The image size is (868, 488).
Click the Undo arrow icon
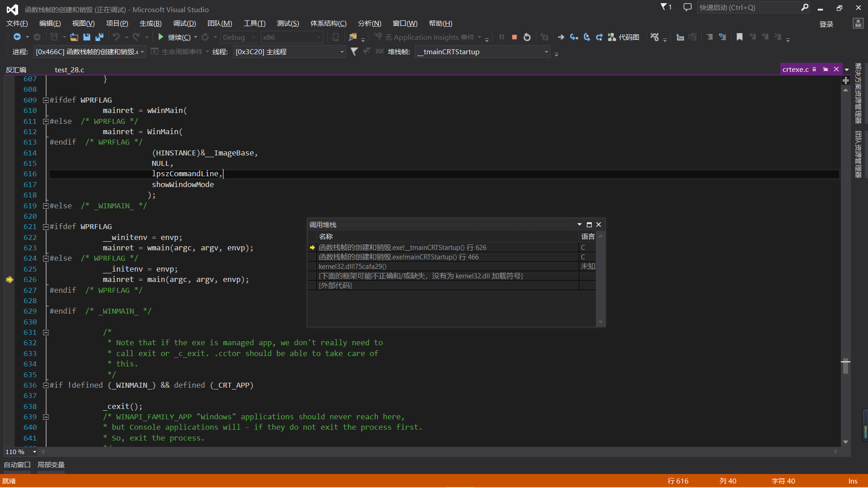(116, 37)
